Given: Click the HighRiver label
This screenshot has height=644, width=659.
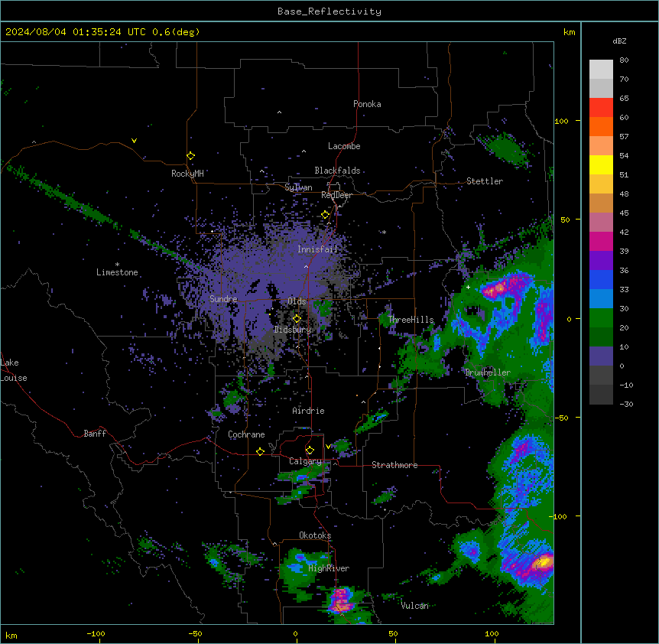Looking at the screenshot, I should pyautogui.click(x=329, y=568).
